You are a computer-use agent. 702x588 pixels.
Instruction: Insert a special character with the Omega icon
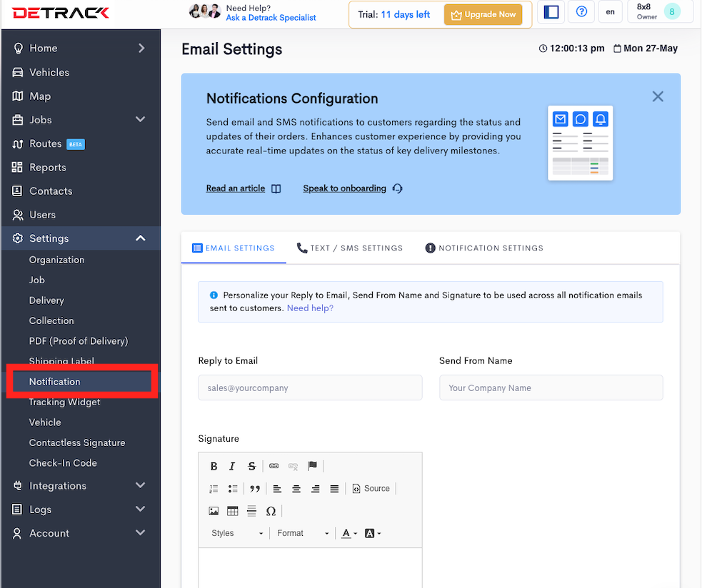coord(271,511)
